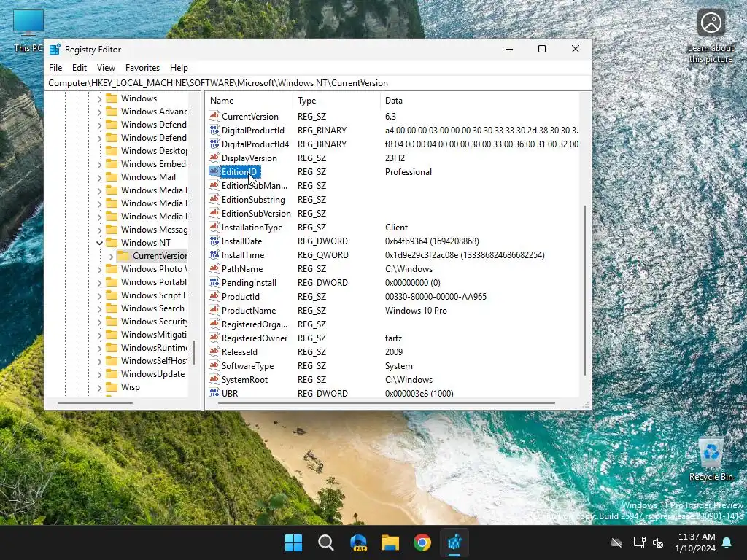Open the View menu
Screen dimensions: 747x560
[106, 68]
